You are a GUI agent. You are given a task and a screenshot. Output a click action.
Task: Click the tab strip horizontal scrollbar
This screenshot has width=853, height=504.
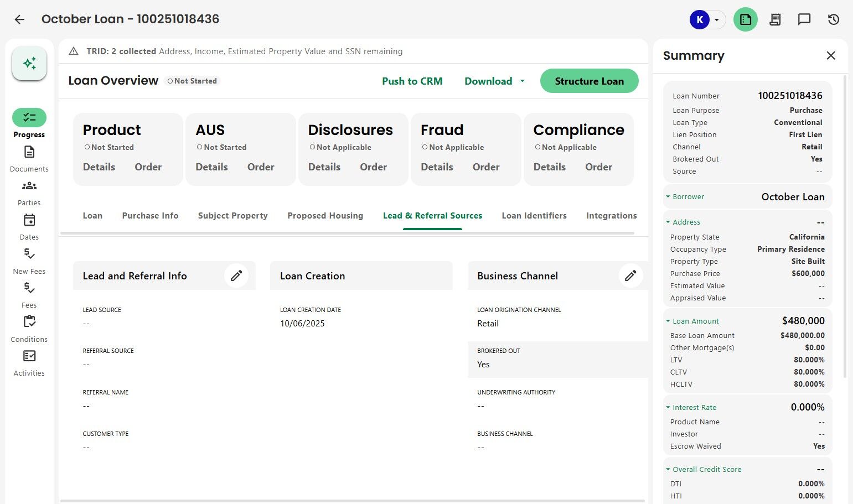coord(347,233)
